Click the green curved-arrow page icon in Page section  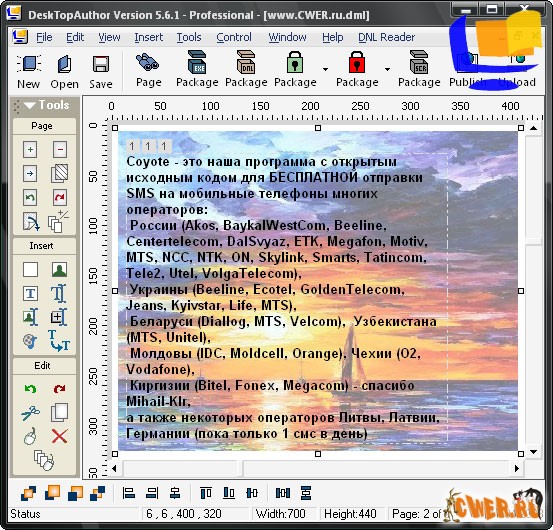pos(30,197)
